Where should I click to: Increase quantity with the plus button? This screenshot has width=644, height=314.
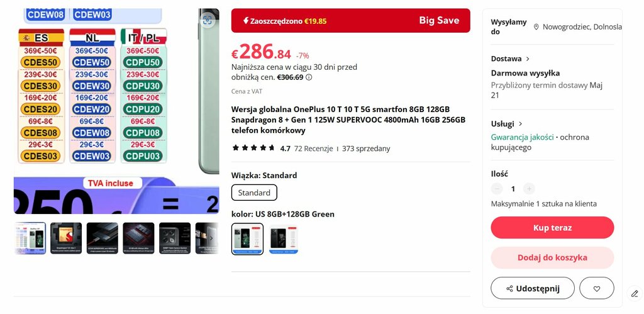pyautogui.click(x=529, y=189)
